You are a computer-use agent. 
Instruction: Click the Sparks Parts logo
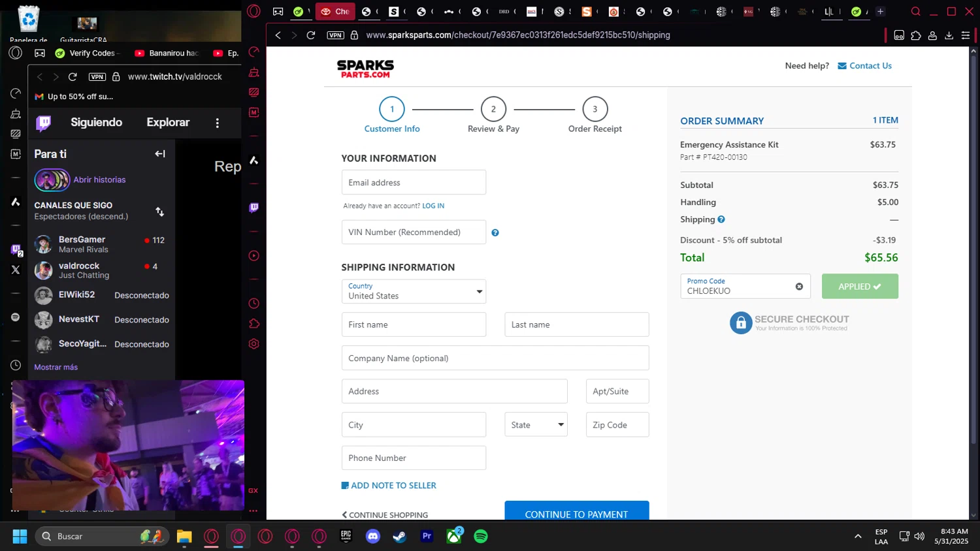click(365, 69)
